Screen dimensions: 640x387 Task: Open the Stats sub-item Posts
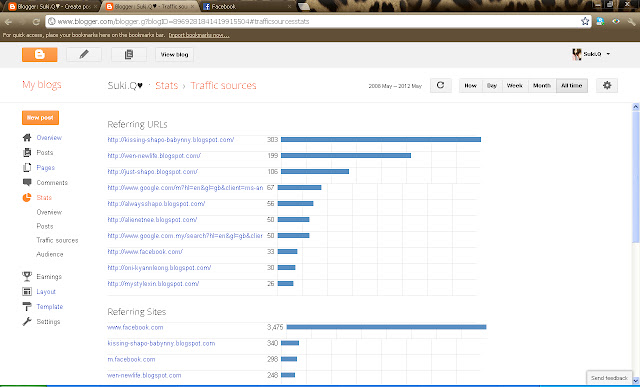(x=44, y=226)
